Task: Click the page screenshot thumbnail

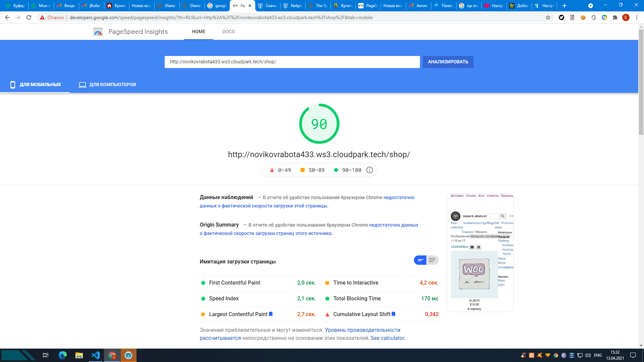Action: coord(480,253)
